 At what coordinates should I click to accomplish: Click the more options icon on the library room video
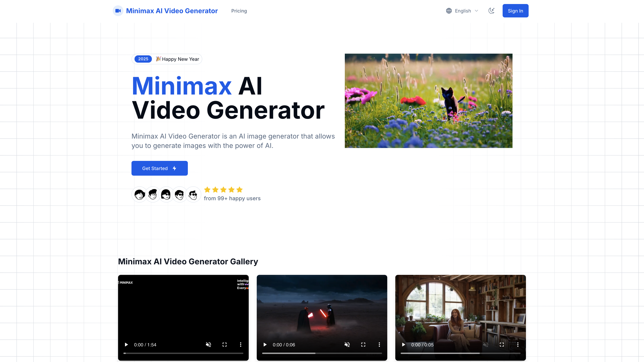tap(518, 345)
